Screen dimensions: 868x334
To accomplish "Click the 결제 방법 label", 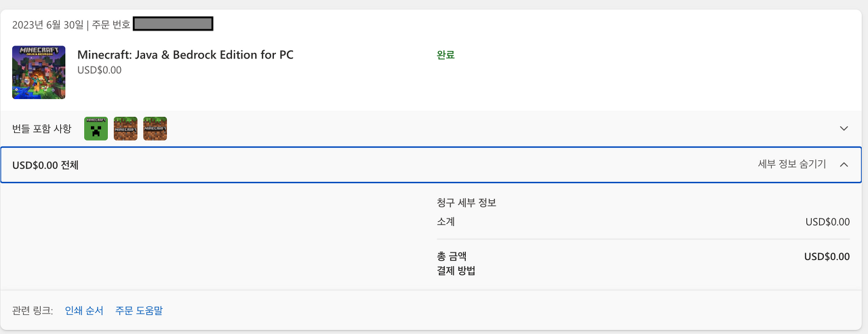I will (x=456, y=272).
